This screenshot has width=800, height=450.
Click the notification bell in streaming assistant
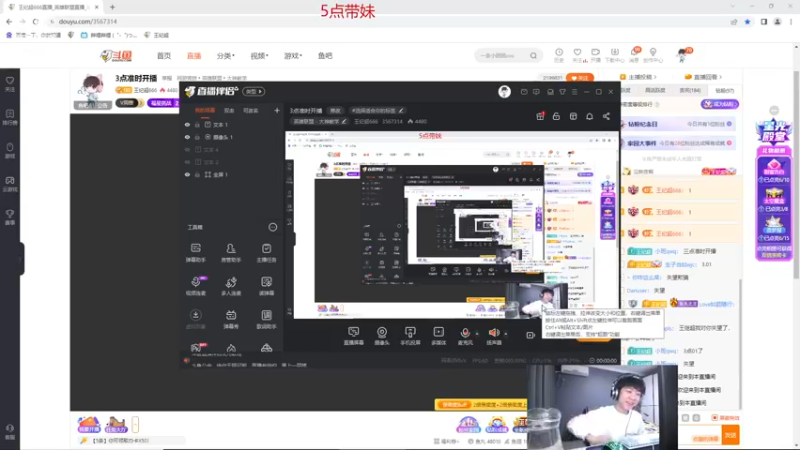tap(589, 116)
